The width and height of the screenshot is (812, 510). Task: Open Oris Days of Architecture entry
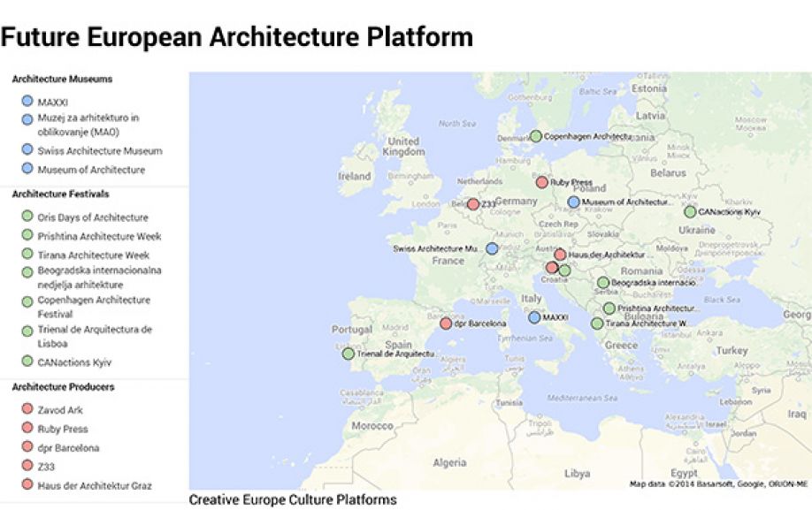pos(93,217)
